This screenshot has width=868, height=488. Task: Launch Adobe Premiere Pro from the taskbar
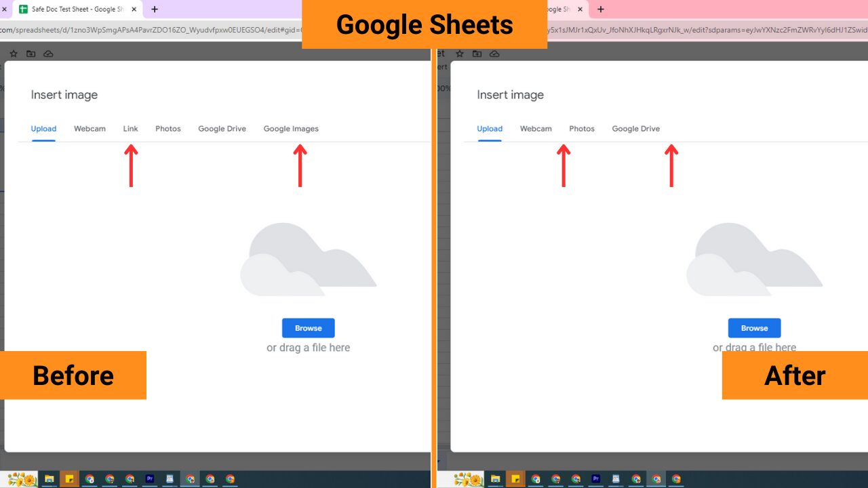[x=151, y=479]
